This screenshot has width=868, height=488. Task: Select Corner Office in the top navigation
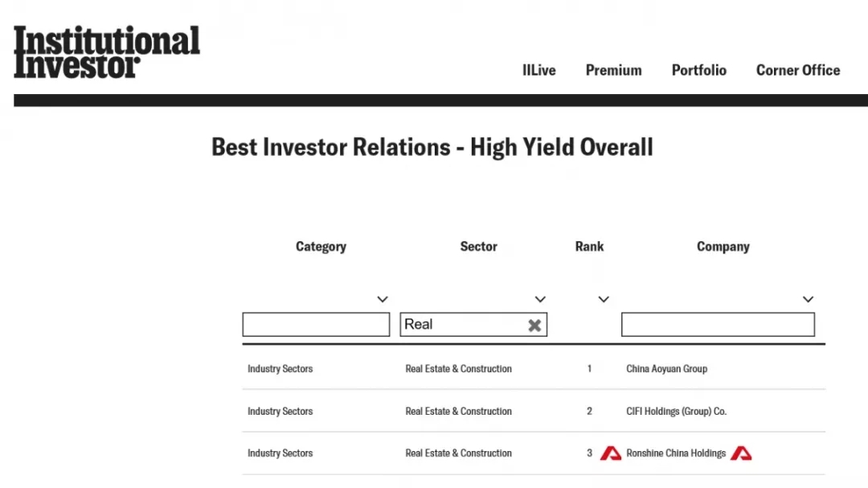pos(798,71)
